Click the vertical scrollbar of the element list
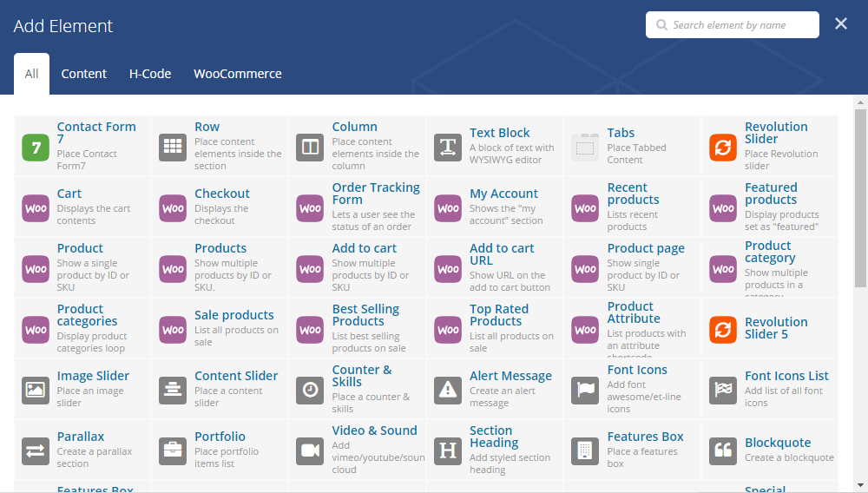868x493 pixels. [860, 199]
